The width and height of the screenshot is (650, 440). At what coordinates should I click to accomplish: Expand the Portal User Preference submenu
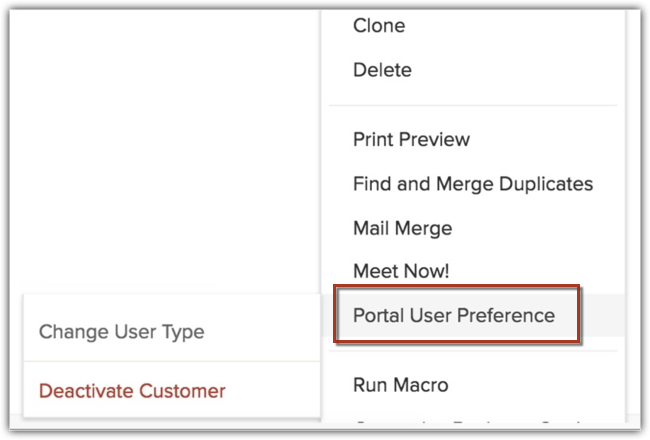pyautogui.click(x=454, y=315)
